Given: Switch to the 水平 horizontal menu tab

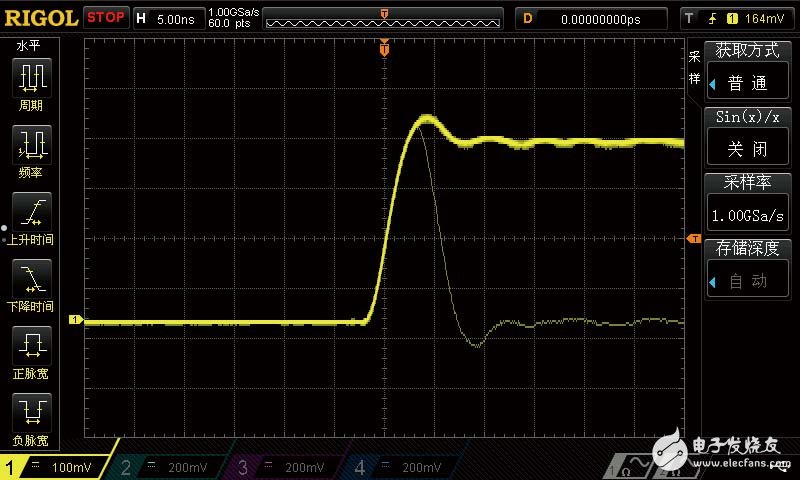Looking at the screenshot, I should [x=27, y=45].
